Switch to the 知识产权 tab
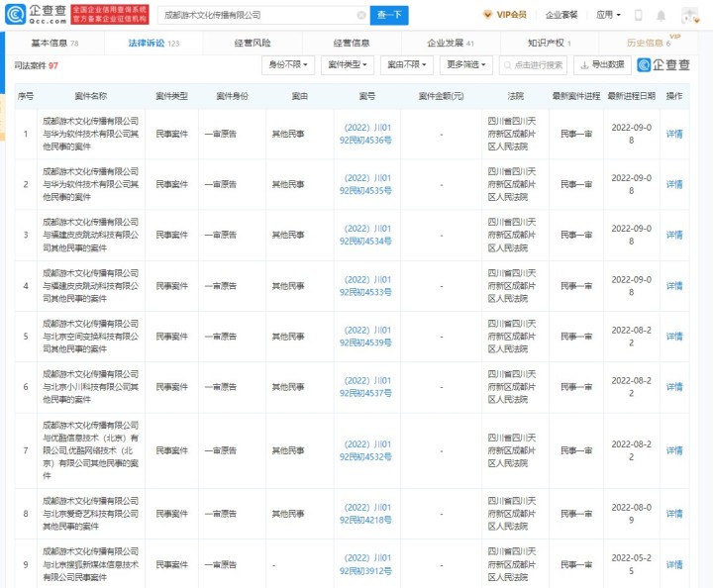Image resolution: width=713 pixels, height=588 pixels. (550, 44)
